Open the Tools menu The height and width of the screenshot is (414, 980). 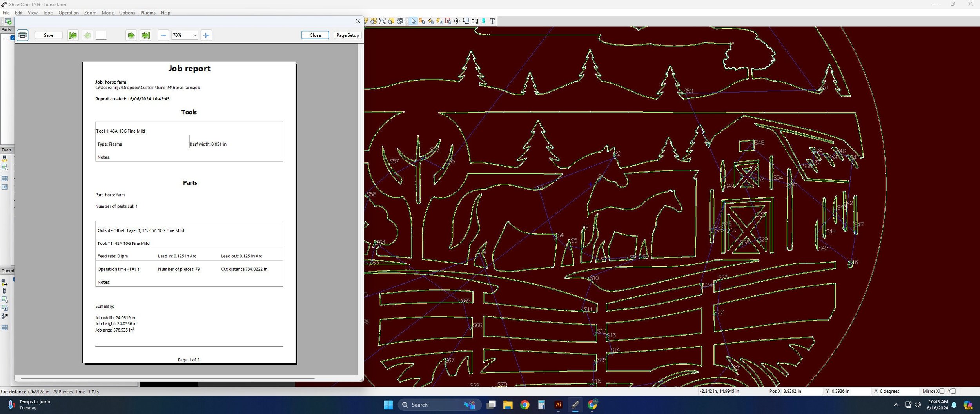click(x=48, y=13)
